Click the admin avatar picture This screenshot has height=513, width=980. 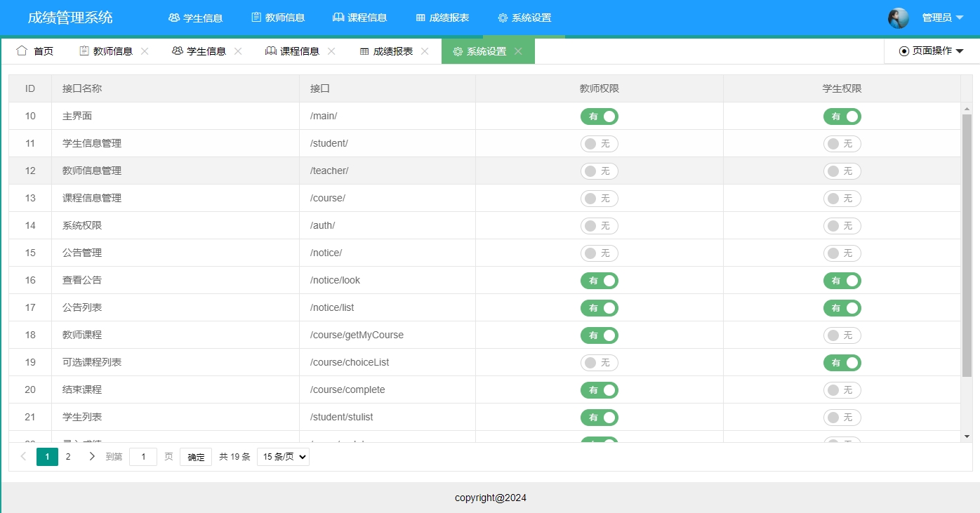899,18
